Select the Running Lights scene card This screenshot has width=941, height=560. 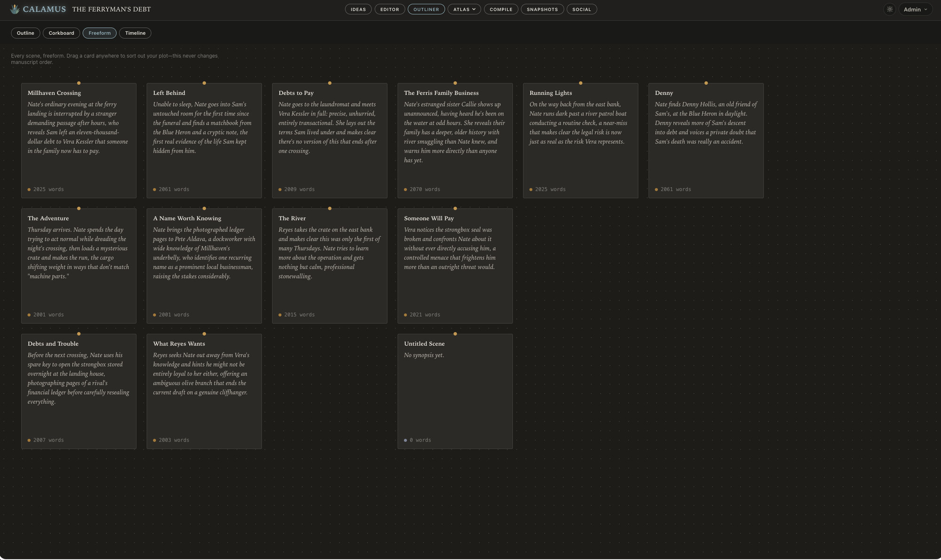click(581, 141)
